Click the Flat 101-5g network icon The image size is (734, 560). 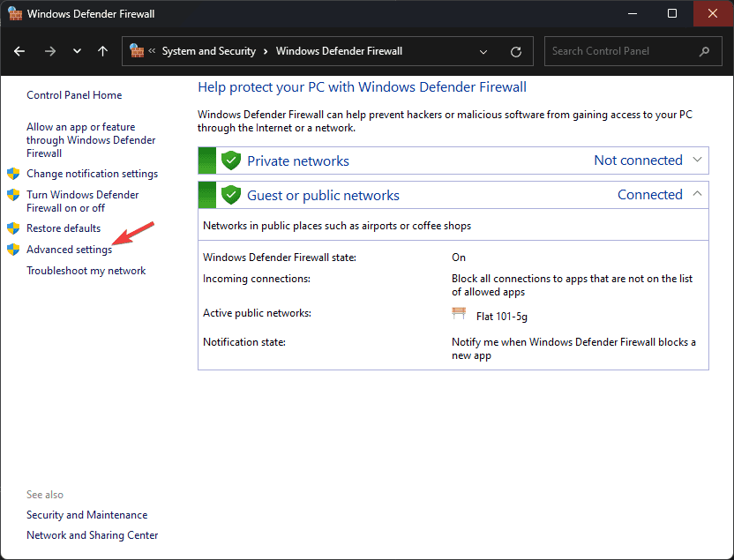(459, 315)
